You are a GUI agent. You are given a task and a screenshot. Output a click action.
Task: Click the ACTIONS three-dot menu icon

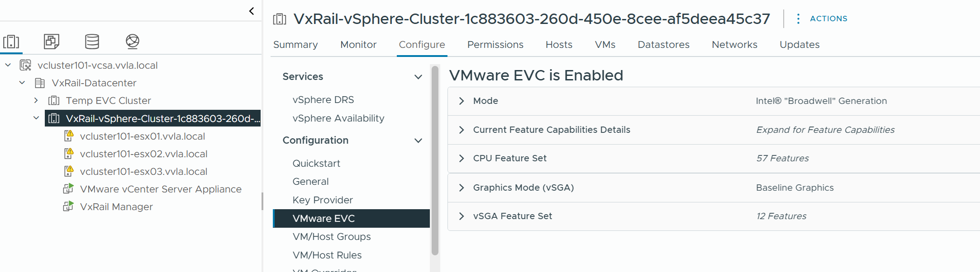(x=798, y=19)
